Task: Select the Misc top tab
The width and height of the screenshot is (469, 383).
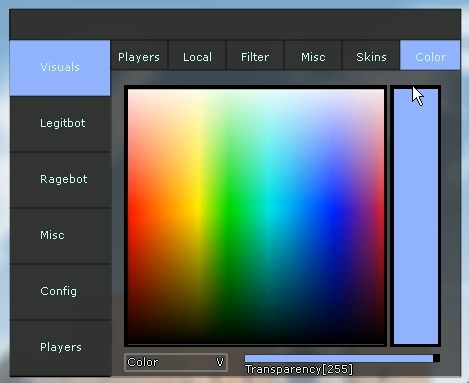Action: point(313,55)
